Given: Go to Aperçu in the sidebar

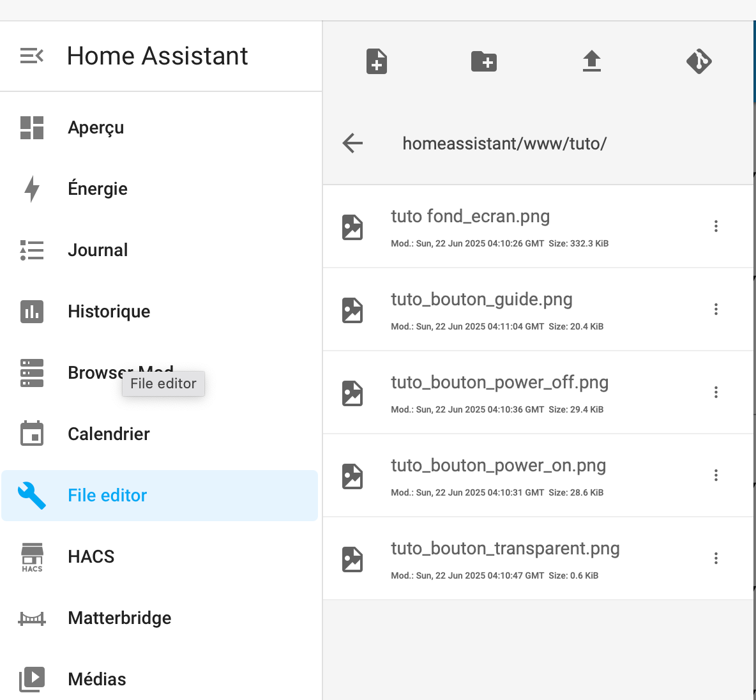Looking at the screenshot, I should tap(96, 128).
